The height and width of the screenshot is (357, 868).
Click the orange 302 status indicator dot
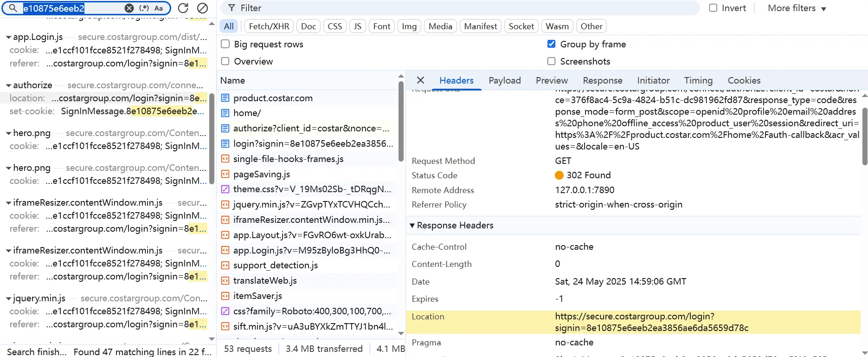click(x=559, y=175)
